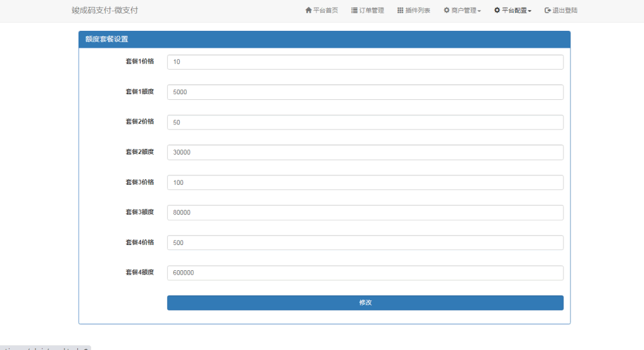Screen dimensions: 644x350
Task: Click the 额度套餐设置 panel header
Action: coord(324,40)
